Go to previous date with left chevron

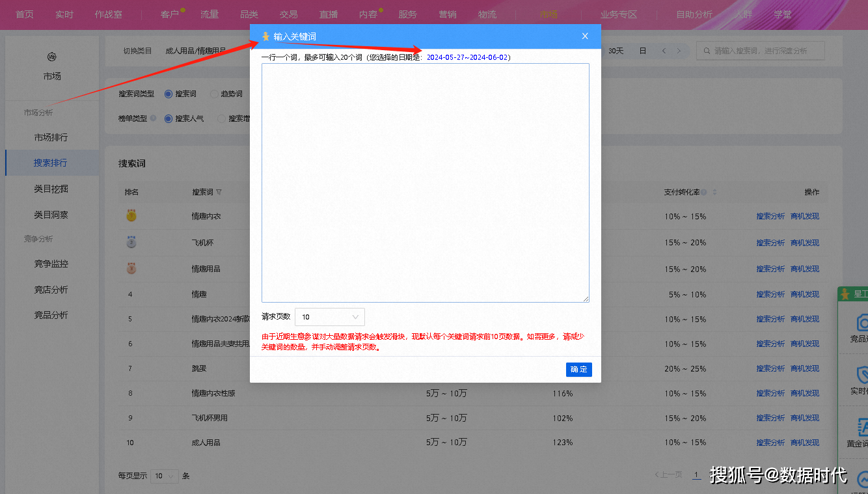pyautogui.click(x=664, y=51)
